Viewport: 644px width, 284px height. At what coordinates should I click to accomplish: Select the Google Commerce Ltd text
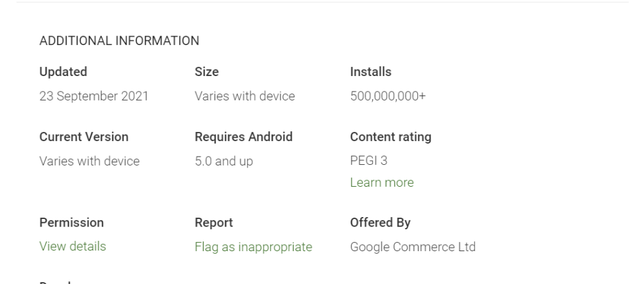tap(413, 247)
